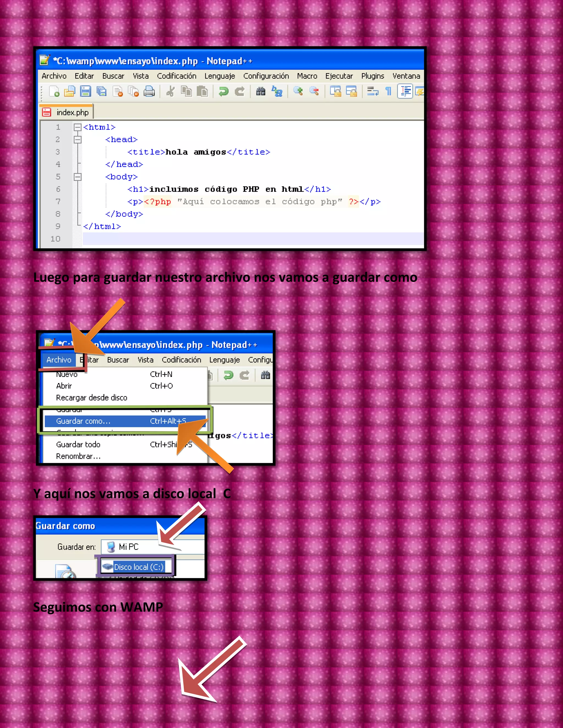Open the Lenguaje menu in top window
The image size is (563, 728).
point(220,76)
